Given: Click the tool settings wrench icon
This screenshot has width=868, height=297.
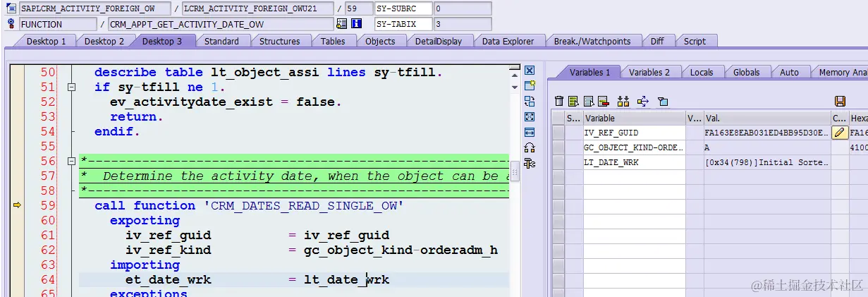Looking at the screenshot, I should click(x=530, y=164).
